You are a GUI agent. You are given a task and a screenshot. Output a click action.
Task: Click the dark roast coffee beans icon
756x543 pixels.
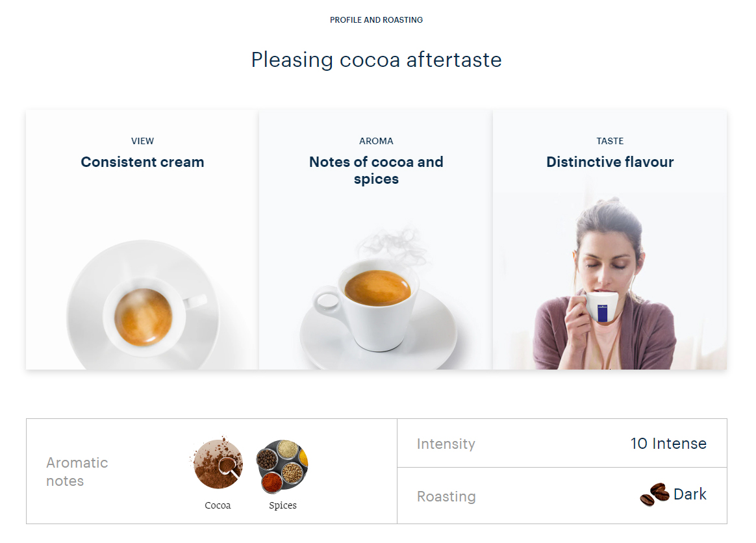[x=655, y=494]
